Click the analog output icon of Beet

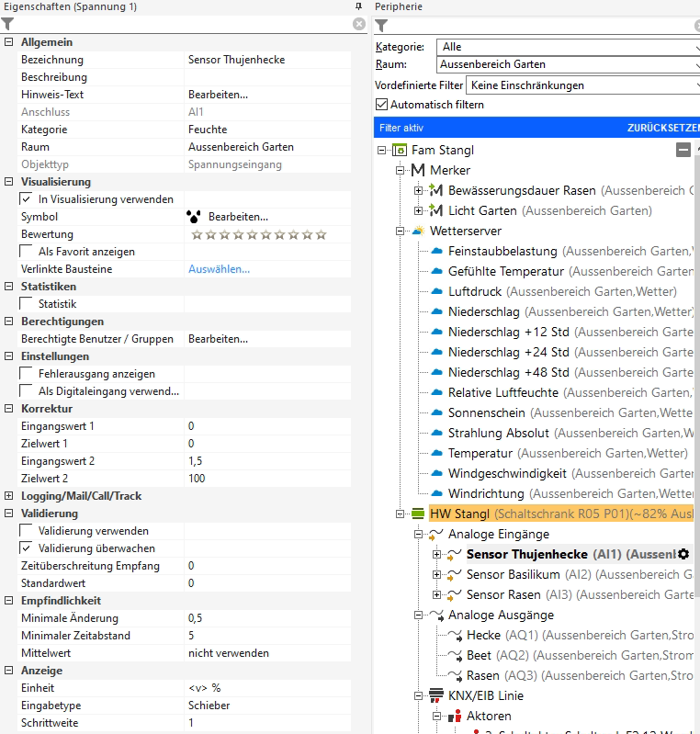(455, 655)
